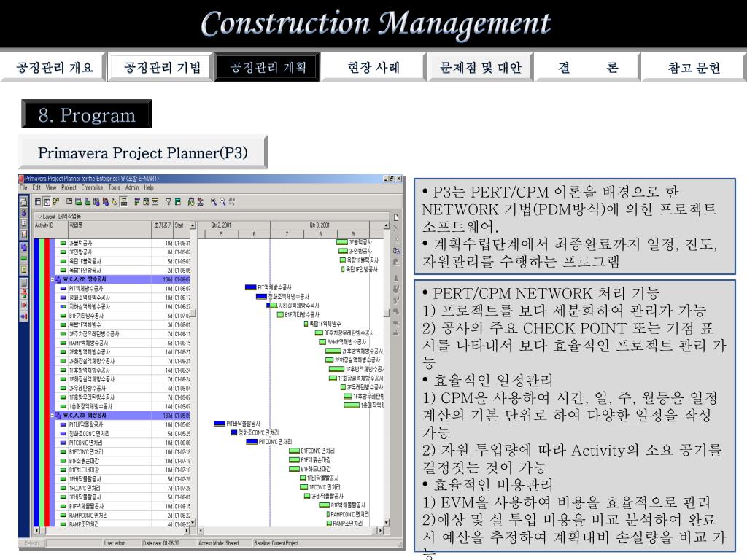Open the Tools menu in Primavera

(114, 187)
